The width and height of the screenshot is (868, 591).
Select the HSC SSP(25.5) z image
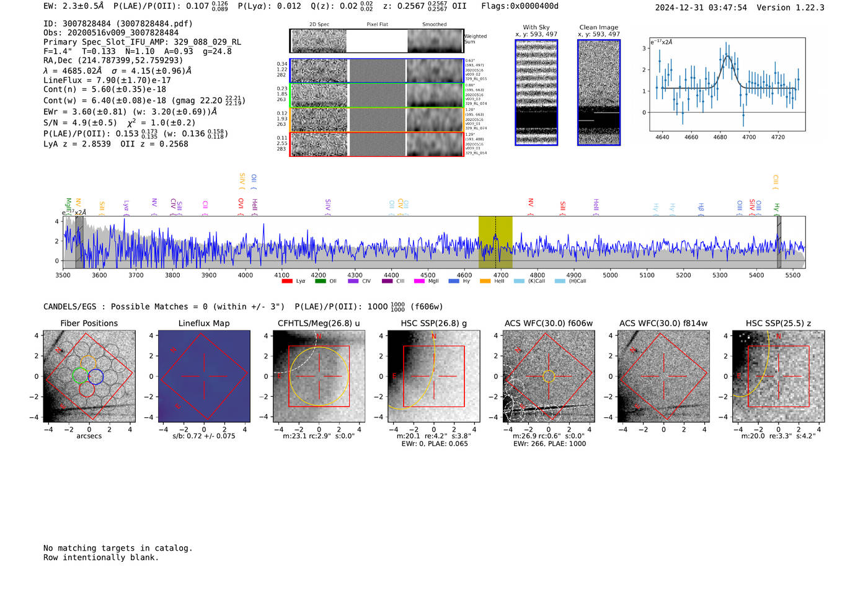tap(778, 376)
